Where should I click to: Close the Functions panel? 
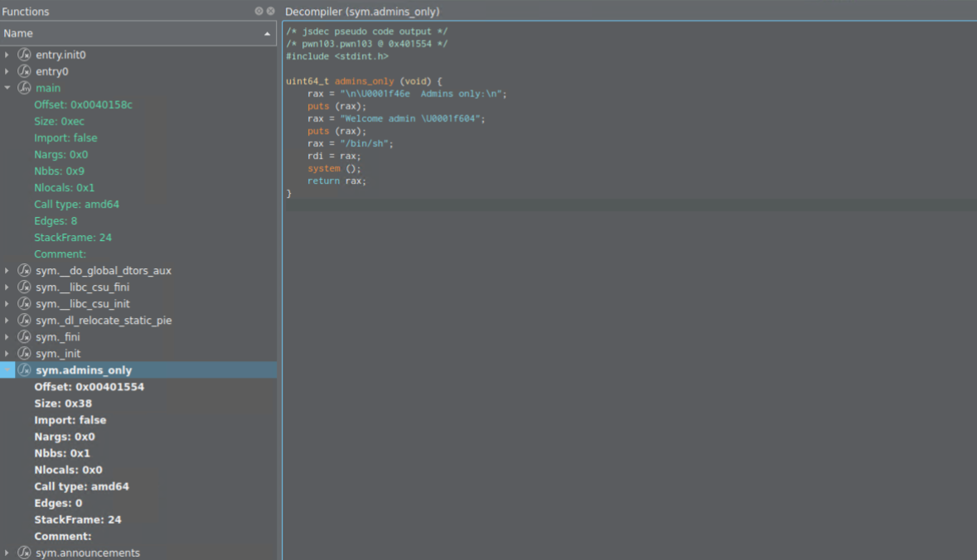tap(270, 12)
